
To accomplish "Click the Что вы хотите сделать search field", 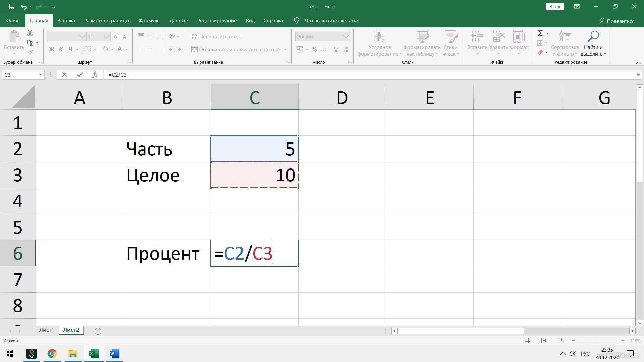I will [331, 21].
